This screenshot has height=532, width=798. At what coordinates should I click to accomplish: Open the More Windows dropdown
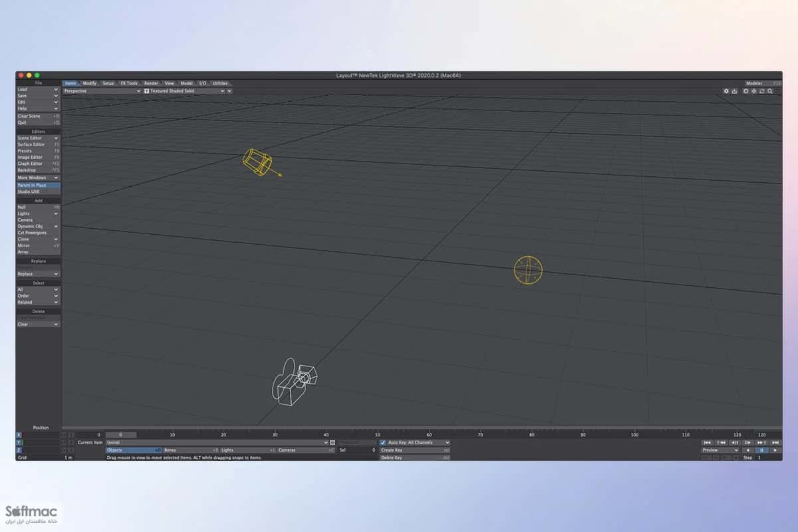point(38,178)
